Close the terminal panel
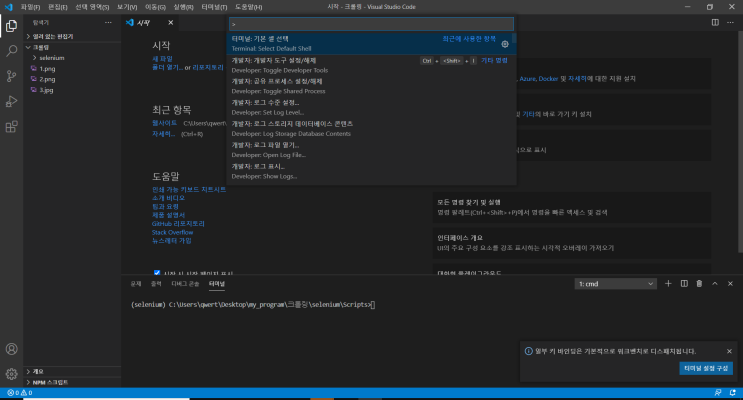Screen dimensions: 743x400 730,283
